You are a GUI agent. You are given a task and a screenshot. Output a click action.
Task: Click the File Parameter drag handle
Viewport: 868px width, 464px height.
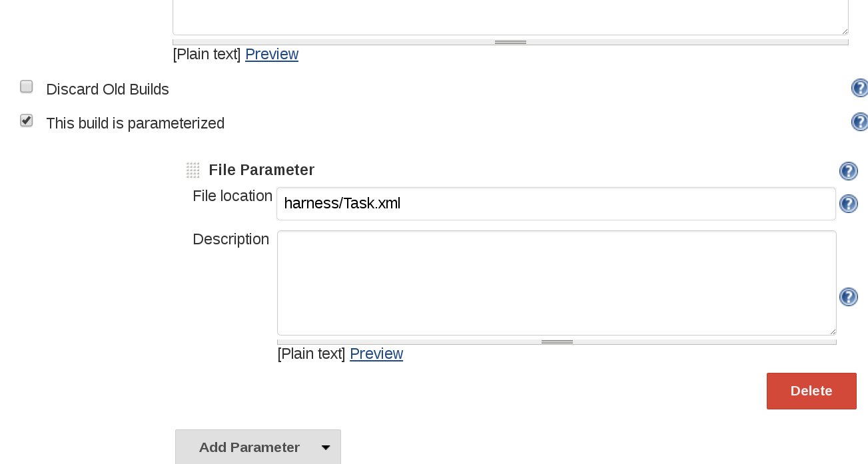coord(193,170)
